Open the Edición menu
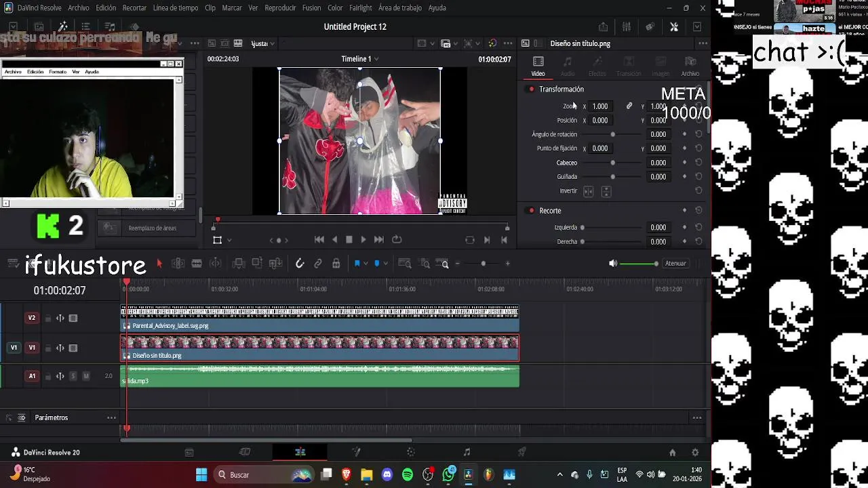Viewport: 868px width, 488px height. pyautogui.click(x=106, y=8)
